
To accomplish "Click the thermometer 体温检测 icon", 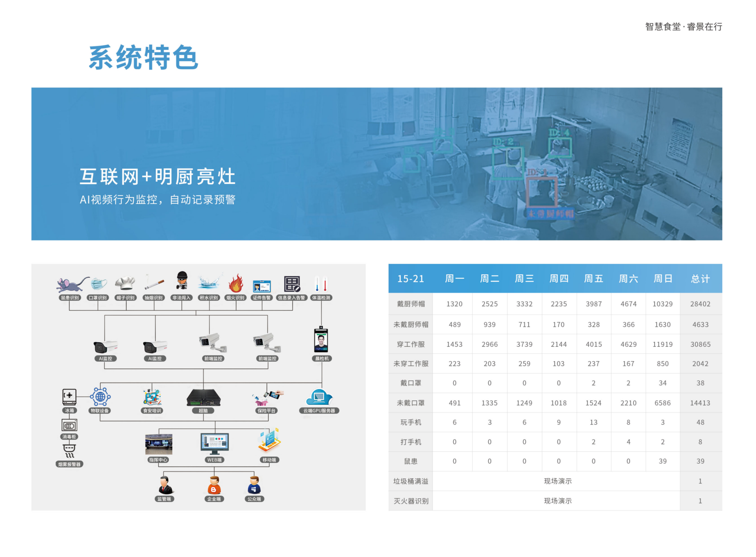I will coord(321,284).
